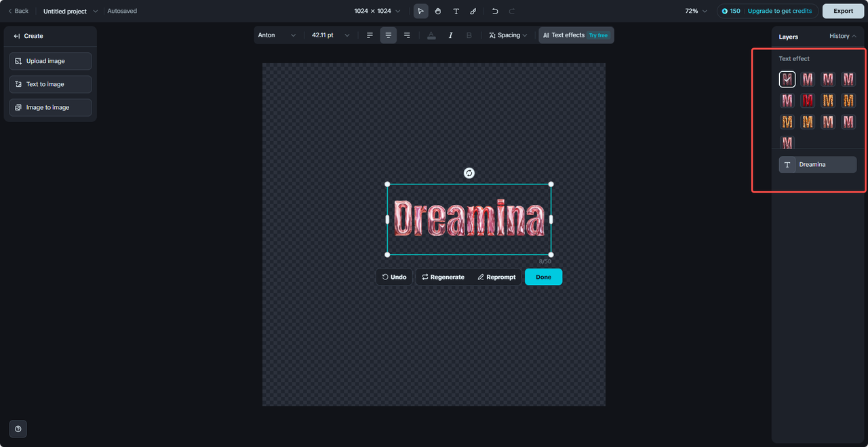Click the Try free badge
Image resolution: width=868 pixels, height=447 pixels.
pyautogui.click(x=598, y=35)
